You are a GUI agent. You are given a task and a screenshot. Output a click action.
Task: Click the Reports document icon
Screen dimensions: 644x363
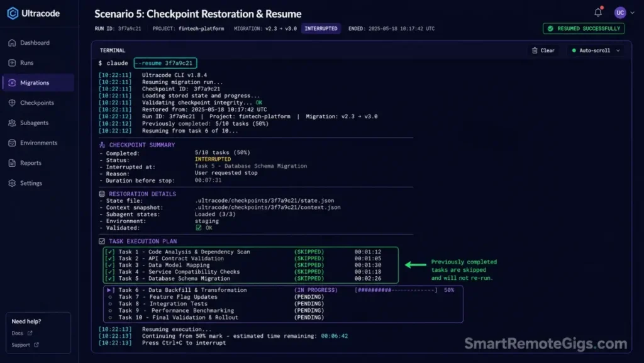pyautogui.click(x=12, y=163)
